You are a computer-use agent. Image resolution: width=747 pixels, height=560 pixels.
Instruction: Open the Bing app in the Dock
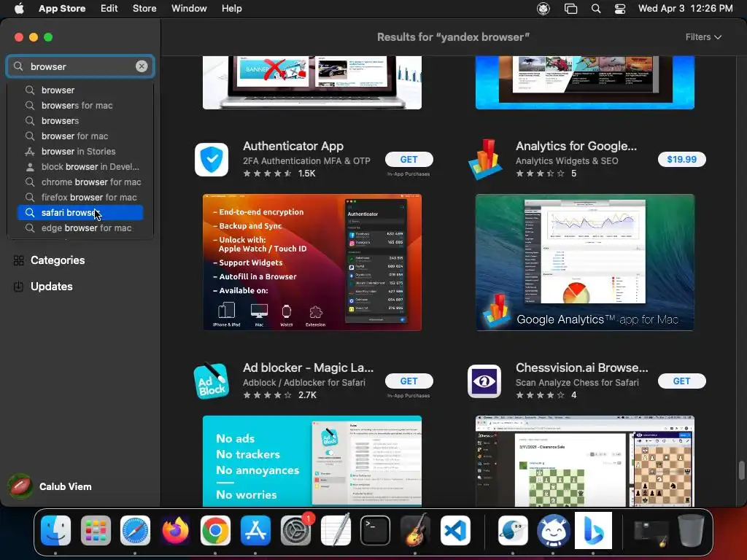point(593,531)
